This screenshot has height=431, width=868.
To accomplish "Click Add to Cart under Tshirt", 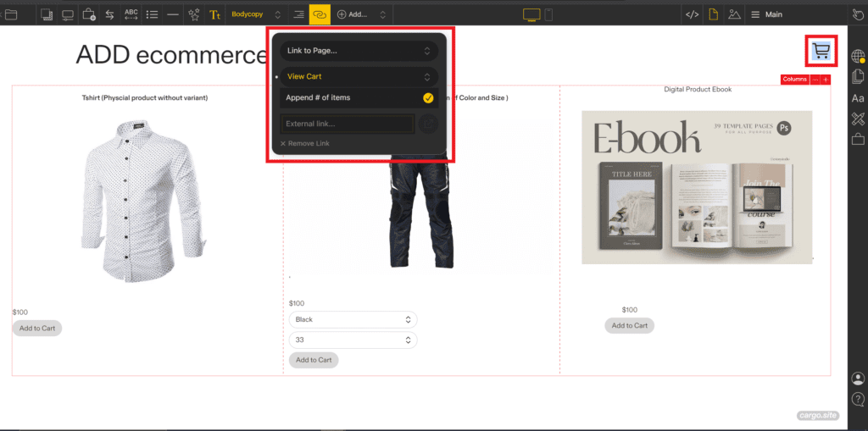I will [x=37, y=328].
